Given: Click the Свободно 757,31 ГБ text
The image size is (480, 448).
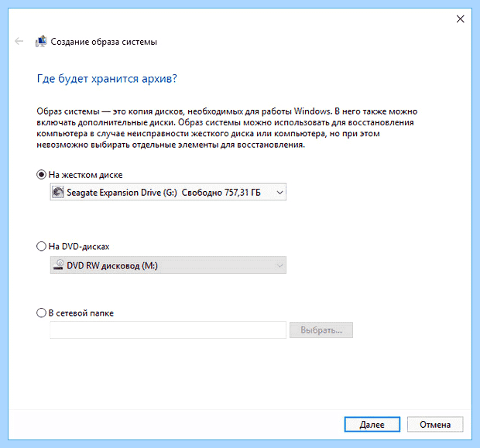Looking at the screenshot, I should (x=221, y=193).
